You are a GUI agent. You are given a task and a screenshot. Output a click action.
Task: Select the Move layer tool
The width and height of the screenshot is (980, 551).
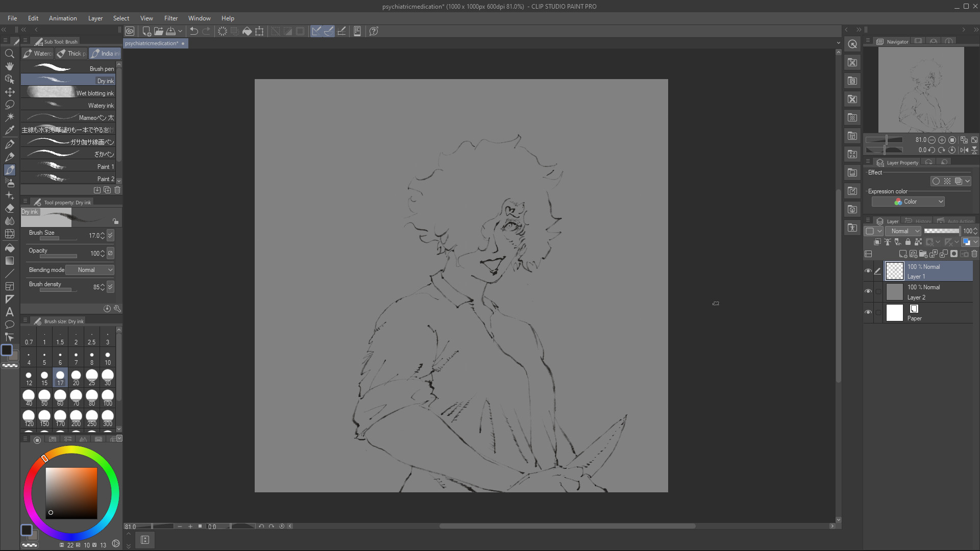tap(10, 92)
